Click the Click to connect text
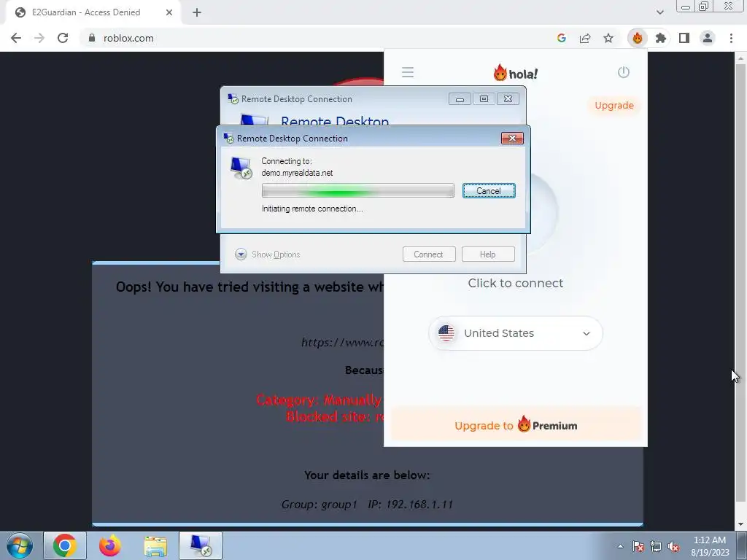Viewport: 747px width, 560px height. click(x=516, y=283)
